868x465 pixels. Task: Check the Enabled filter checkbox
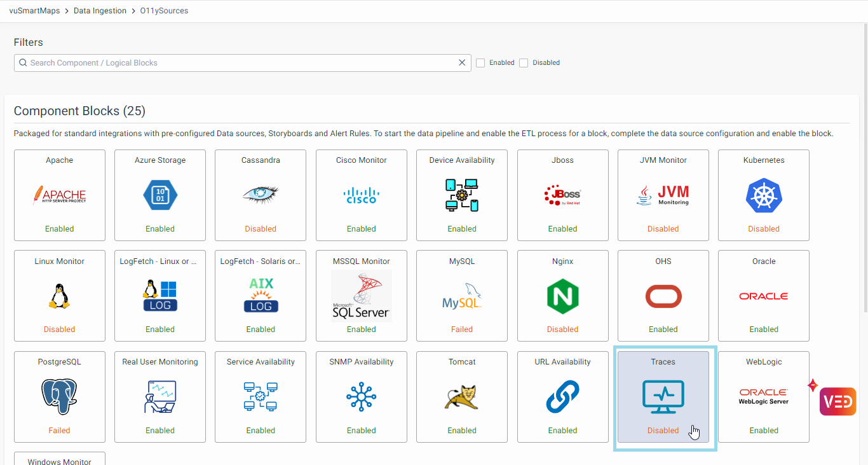480,63
